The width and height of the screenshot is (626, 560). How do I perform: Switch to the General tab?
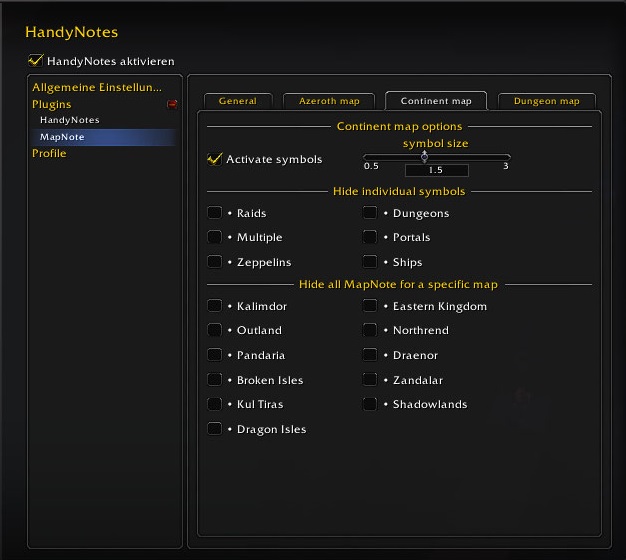tap(237, 101)
